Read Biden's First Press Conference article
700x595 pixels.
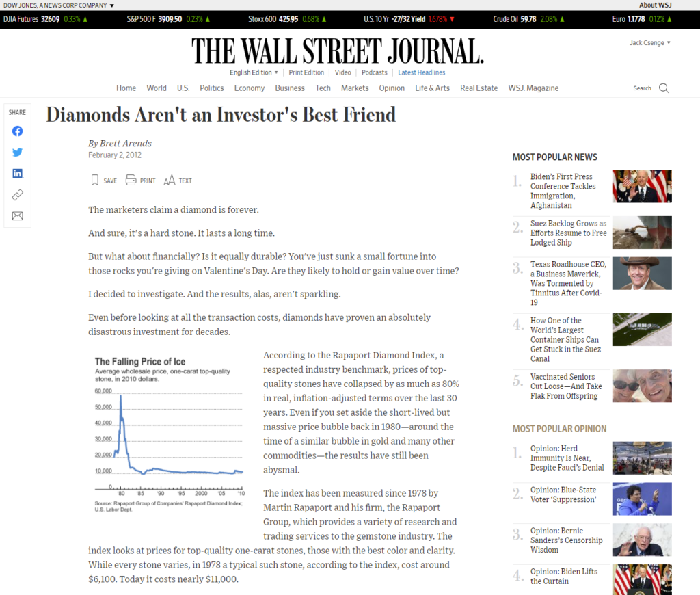point(563,191)
